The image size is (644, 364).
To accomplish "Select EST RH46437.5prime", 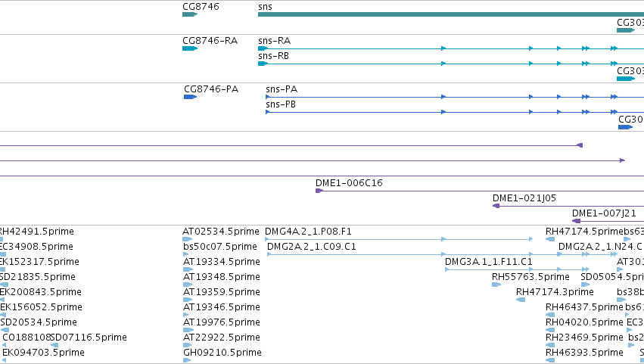I will [584, 307].
